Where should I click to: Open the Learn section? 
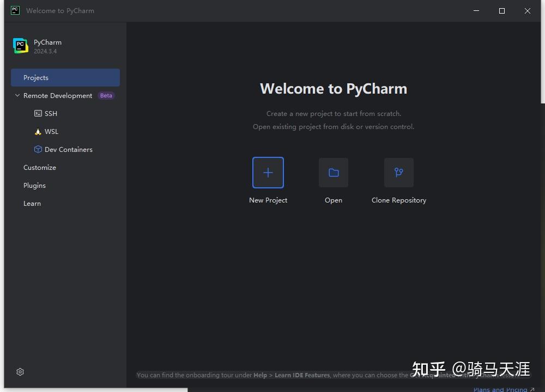tap(32, 203)
